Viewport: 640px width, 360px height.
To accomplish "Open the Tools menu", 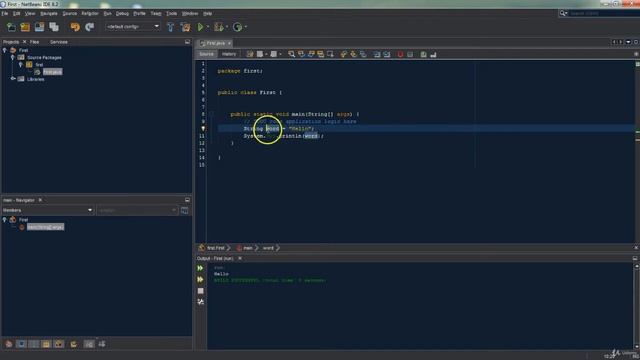I will click(x=171, y=13).
